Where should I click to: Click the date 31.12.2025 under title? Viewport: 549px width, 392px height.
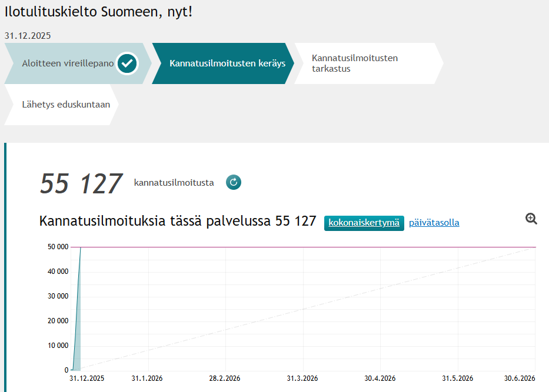28,36
